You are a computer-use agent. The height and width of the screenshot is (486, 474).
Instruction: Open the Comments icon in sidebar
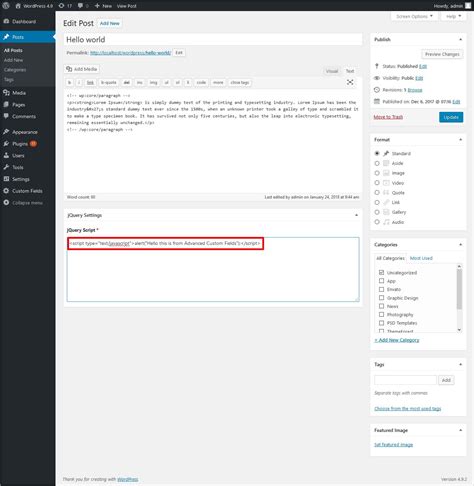6,116
